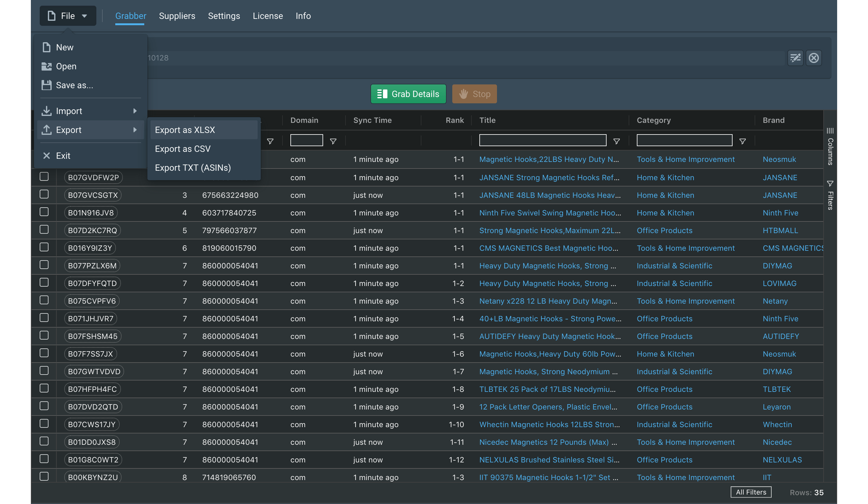Image resolution: width=868 pixels, height=504 pixels.
Task: Sort by the Rank column header
Action: click(455, 120)
